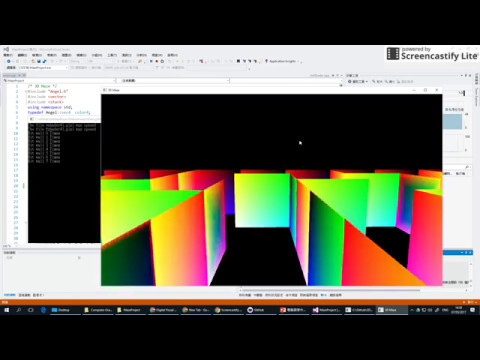Screen dimensions: 480x360
Task: Expand the system tray hidden icons chevron
Action: coord(412,310)
